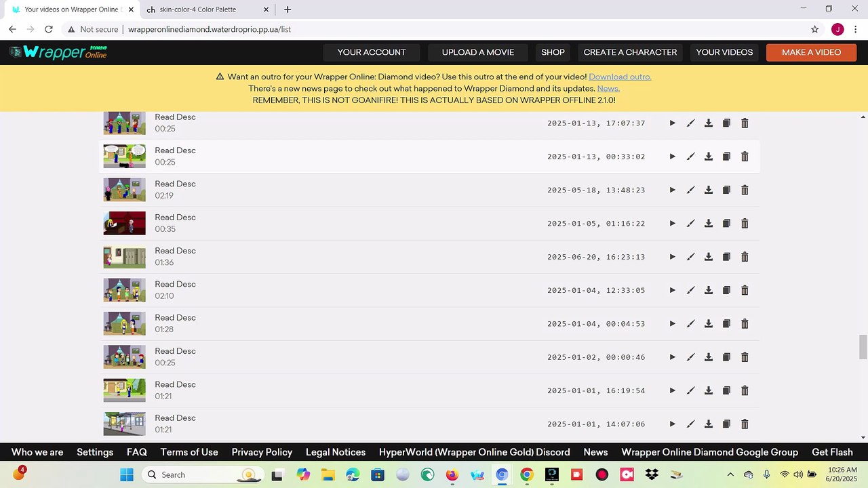Edit the video dated 2025-01-13, 17:07:37
Viewport: 868px width, 488px height.
coord(690,123)
